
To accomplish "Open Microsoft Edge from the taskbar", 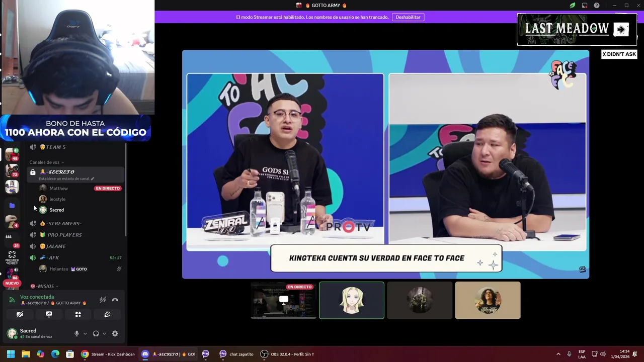I will 55,354.
